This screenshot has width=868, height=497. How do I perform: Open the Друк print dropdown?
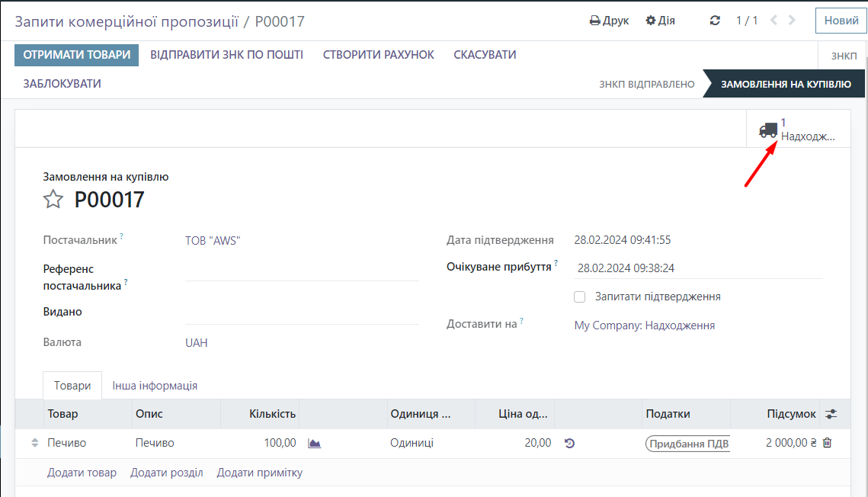609,21
